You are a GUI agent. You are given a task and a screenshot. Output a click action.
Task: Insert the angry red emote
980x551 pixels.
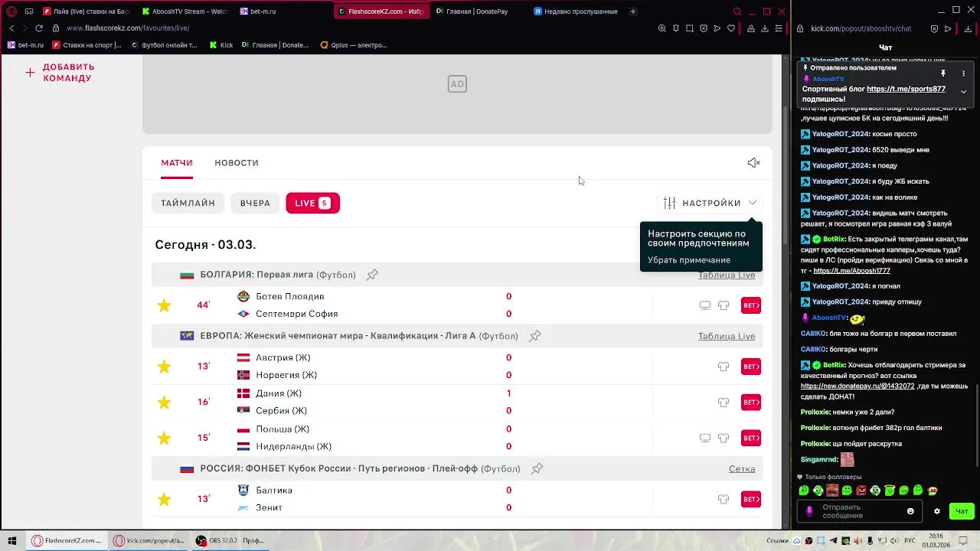click(861, 491)
